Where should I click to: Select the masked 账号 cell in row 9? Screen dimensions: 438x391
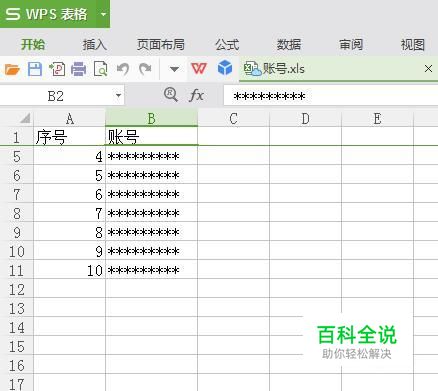[152, 232]
